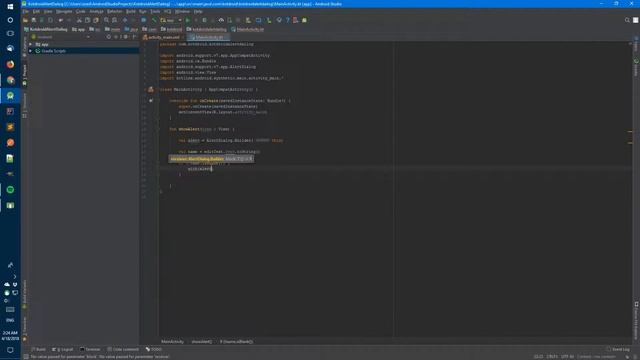
Task: Open Firefox from the taskbar
Action: (x=10, y=64)
